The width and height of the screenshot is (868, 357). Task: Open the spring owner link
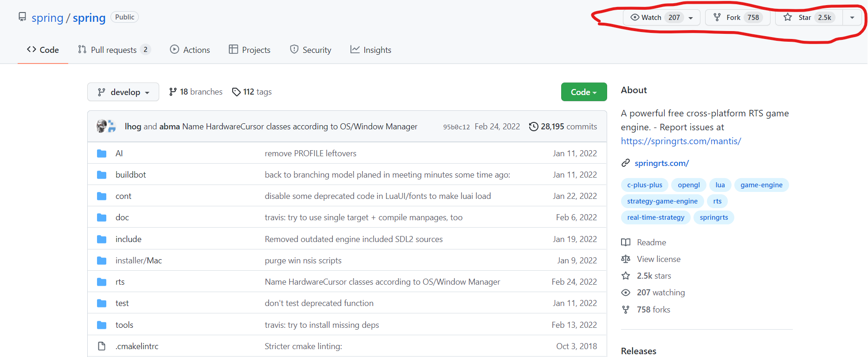click(x=47, y=18)
